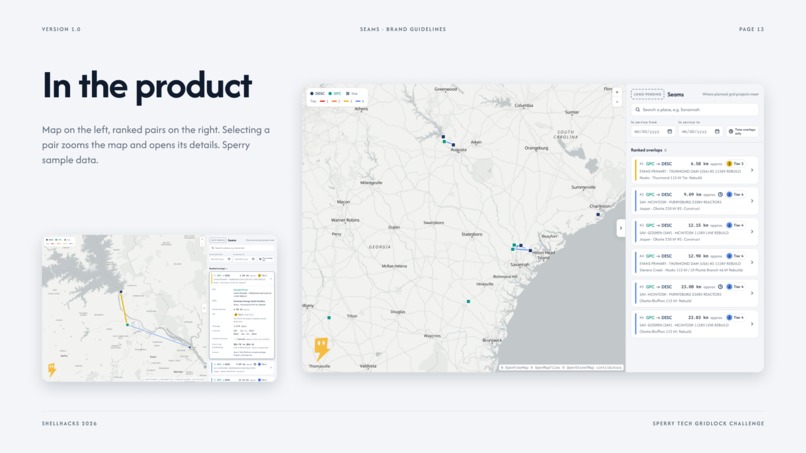806x453 pixels.
Task: Toggle the Time overlaps only filter
Action: tap(742, 132)
